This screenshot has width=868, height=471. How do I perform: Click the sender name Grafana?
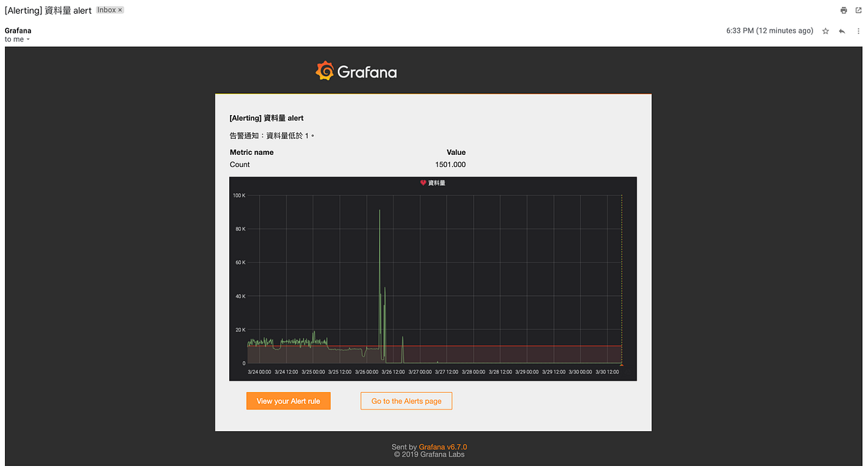tap(17, 30)
